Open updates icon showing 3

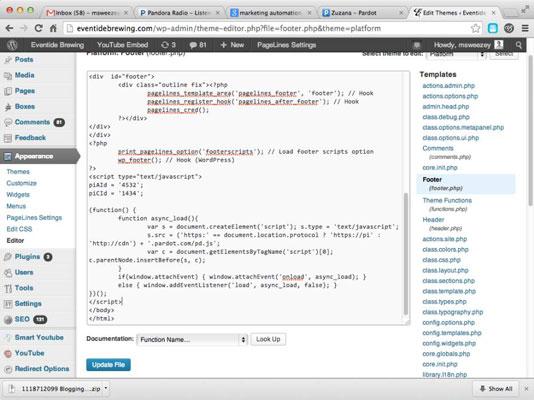[169, 45]
